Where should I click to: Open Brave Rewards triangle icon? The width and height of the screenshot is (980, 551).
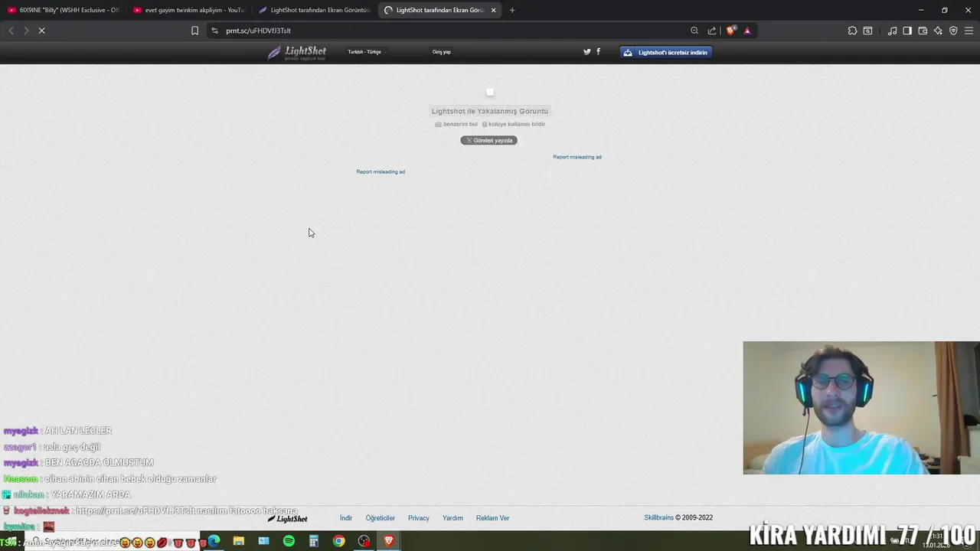tap(747, 31)
